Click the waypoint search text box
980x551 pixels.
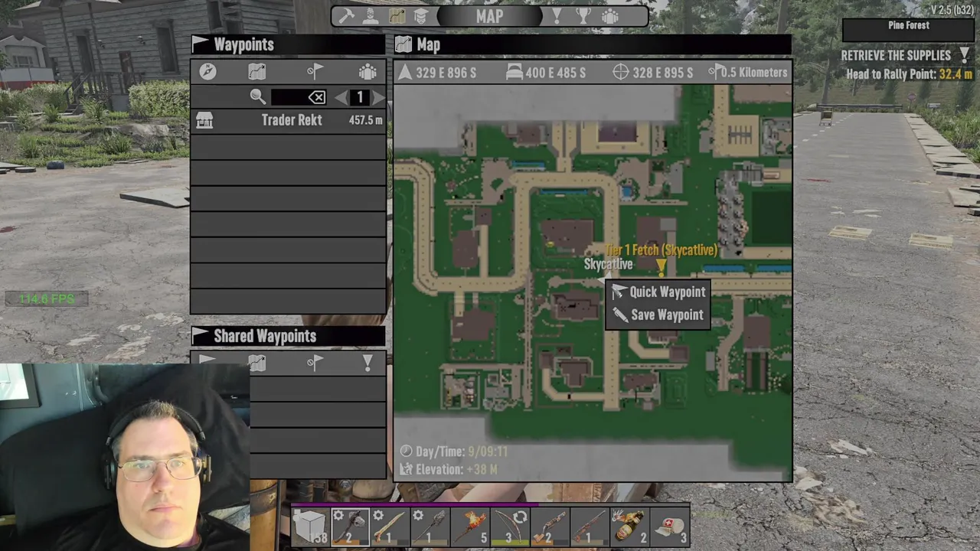point(289,97)
